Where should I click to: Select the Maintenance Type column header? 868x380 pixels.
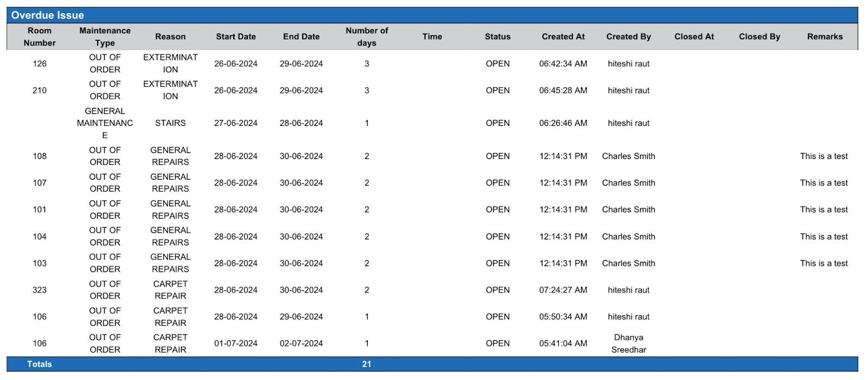105,36
